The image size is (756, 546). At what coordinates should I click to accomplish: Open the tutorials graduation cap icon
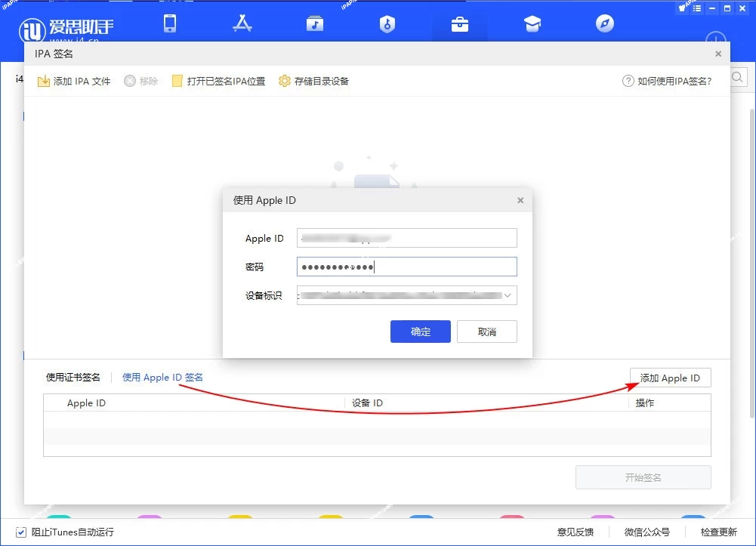532,23
